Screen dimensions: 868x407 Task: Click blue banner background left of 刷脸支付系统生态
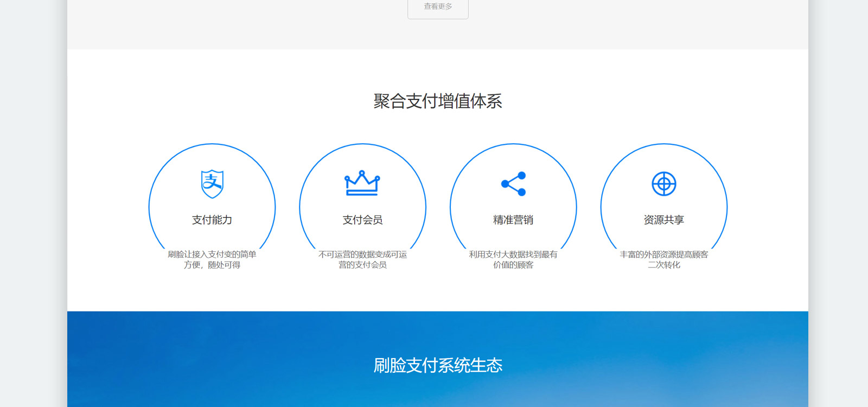tap(217, 364)
